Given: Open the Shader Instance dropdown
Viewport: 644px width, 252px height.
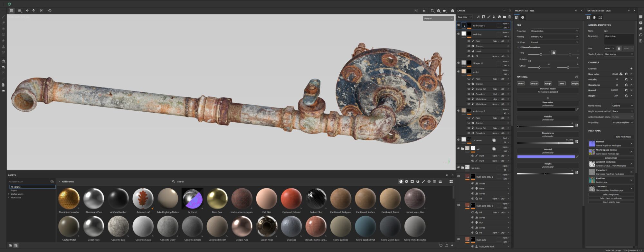Looking at the screenshot, I should point(619,54).
